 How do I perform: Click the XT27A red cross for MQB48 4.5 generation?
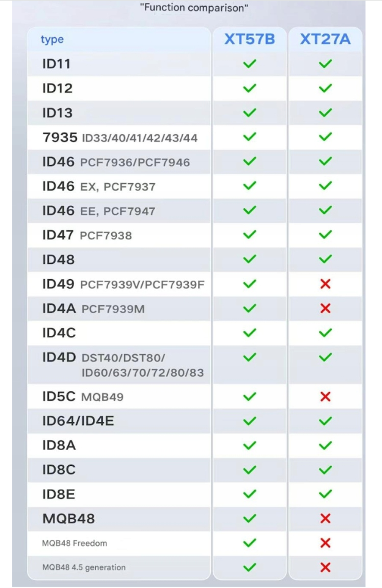pos(325,567)
